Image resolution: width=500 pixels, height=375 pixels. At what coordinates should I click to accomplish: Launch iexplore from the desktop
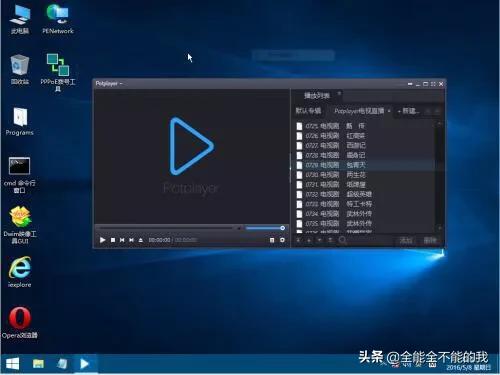tap(20, 272)
